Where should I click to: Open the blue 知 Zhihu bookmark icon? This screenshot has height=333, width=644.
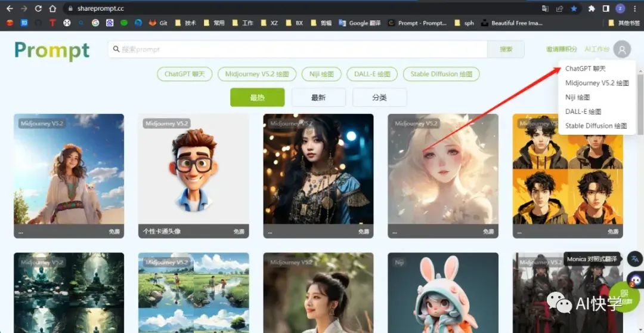coord(24,23)
